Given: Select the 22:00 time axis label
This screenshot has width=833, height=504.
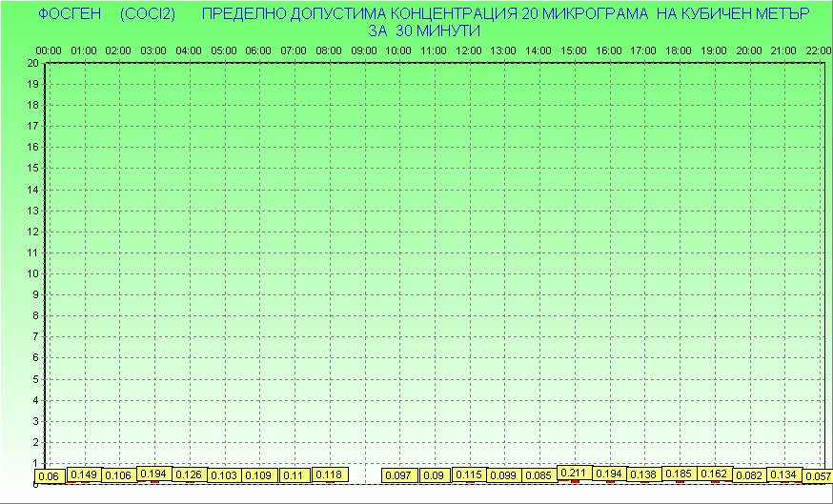Looking at the screenshot, I should click(x=818, y=50).
